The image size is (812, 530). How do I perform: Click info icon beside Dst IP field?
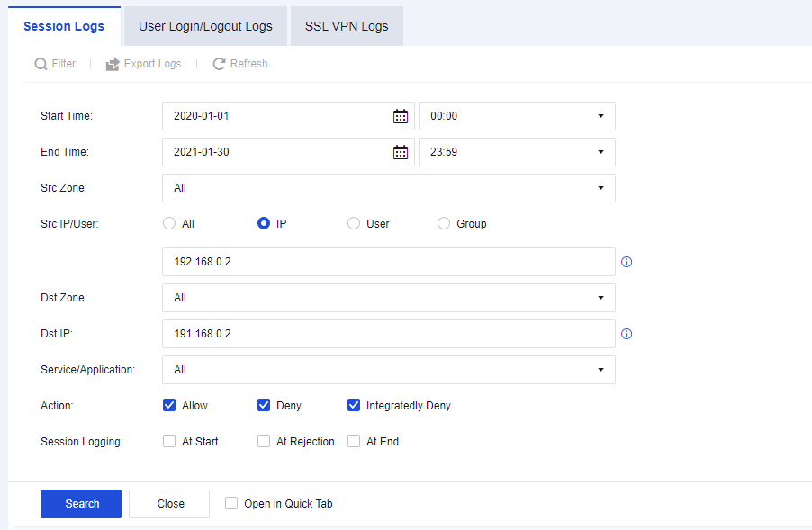(627, 334)
